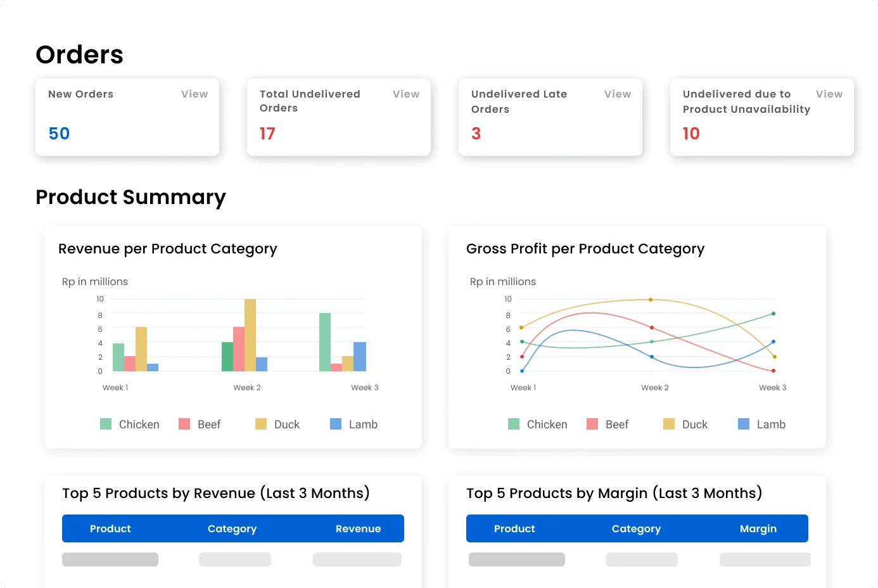
Task: Click the tall yellow Duck bar in Week 2
Action: coord(250,335)
